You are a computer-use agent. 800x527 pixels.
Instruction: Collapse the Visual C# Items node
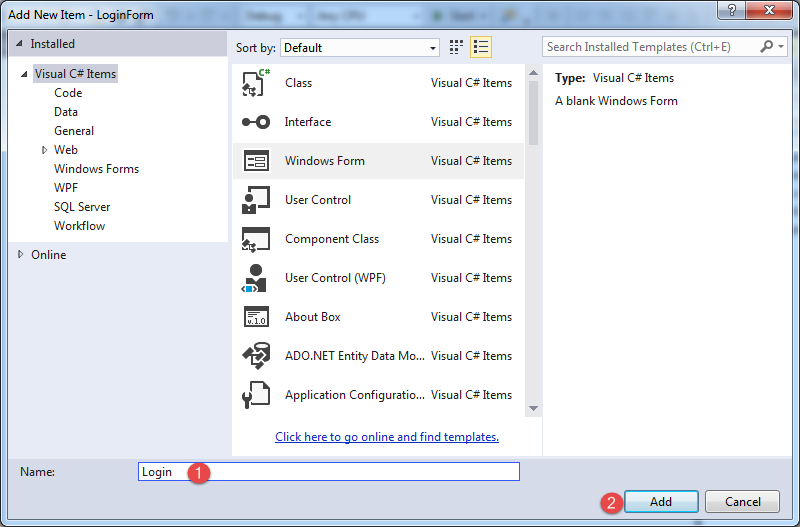click(x=23, y=74)
